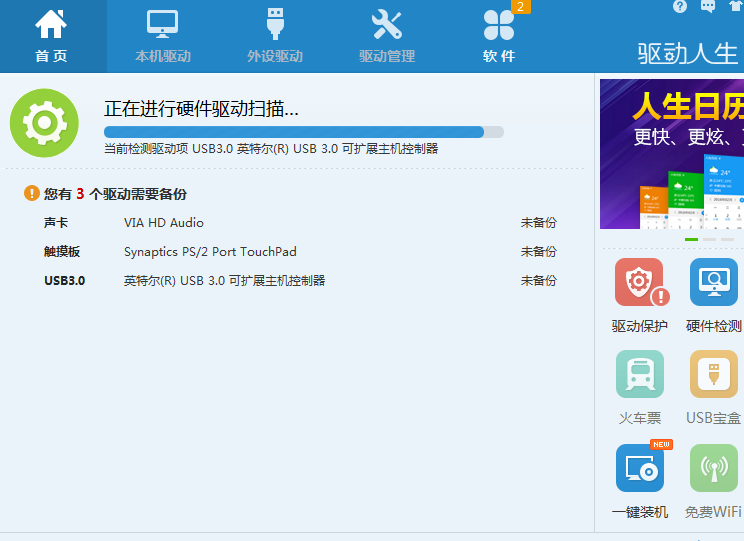Click 未备份 status for Synaptics TouchPad

(x=539, y=252)
